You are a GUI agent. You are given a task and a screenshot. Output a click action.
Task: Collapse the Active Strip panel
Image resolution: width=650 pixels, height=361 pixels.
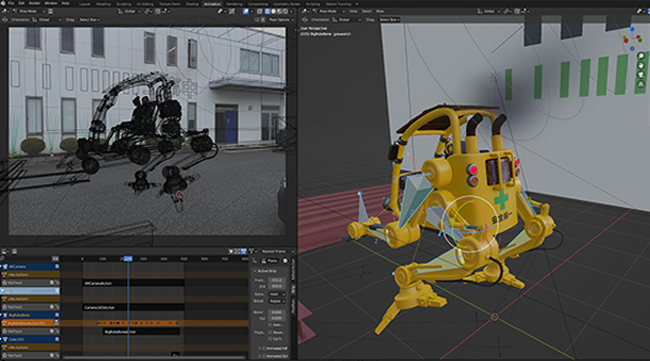255,271
